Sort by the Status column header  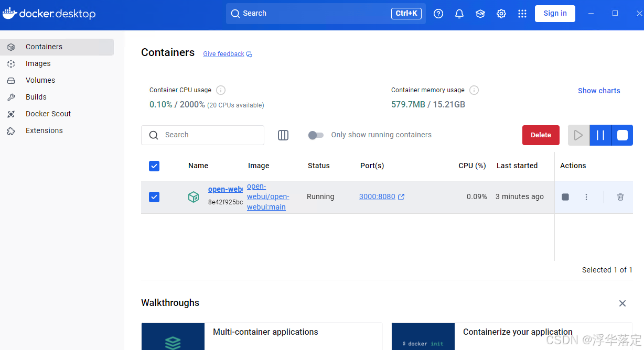[x=319, y=166]
